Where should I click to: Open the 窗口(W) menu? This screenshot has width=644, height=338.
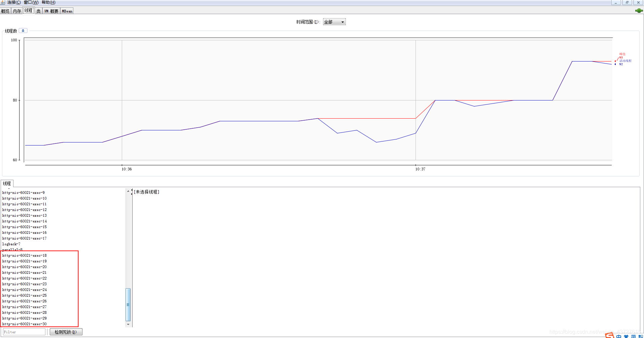pos(31,2)
